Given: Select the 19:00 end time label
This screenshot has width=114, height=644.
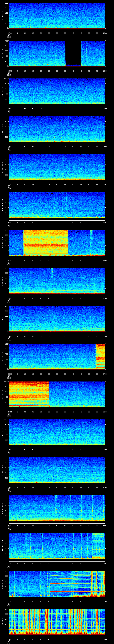Looking at the screenshot, I should point(105,71).
